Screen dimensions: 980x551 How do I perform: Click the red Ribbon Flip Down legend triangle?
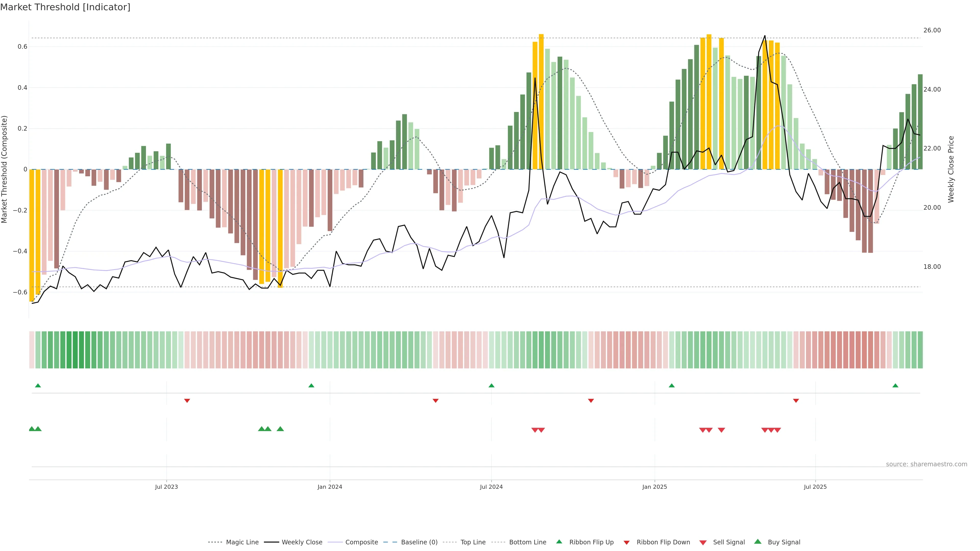tap(627, 543)
